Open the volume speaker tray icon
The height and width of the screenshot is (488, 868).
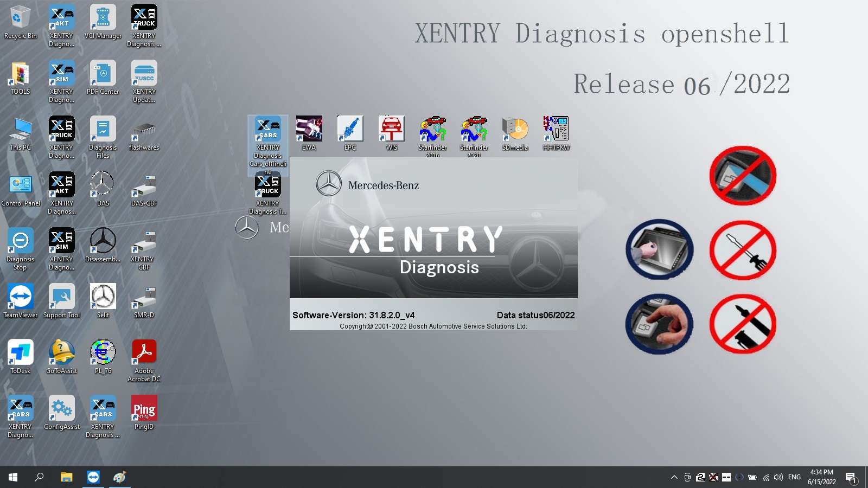tap(778, 477)
